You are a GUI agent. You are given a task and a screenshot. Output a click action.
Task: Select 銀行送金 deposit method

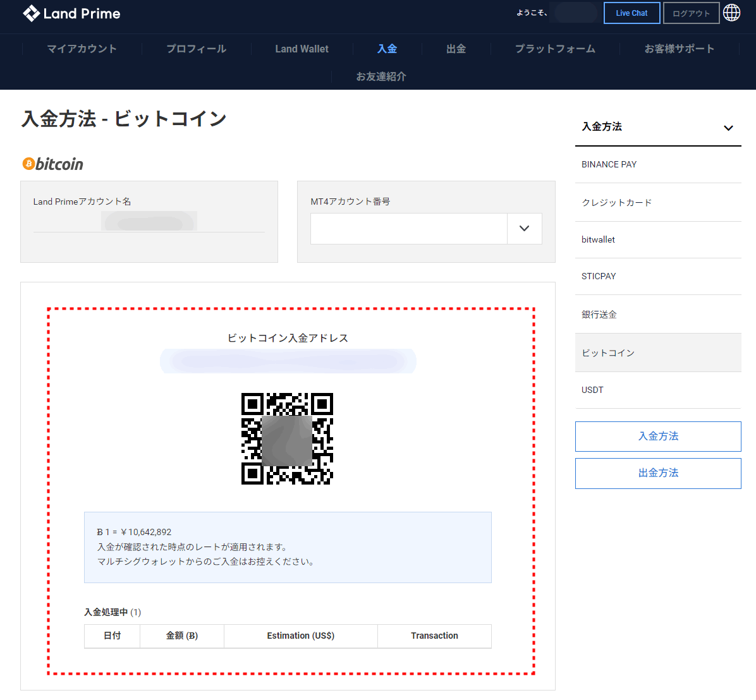657,314
